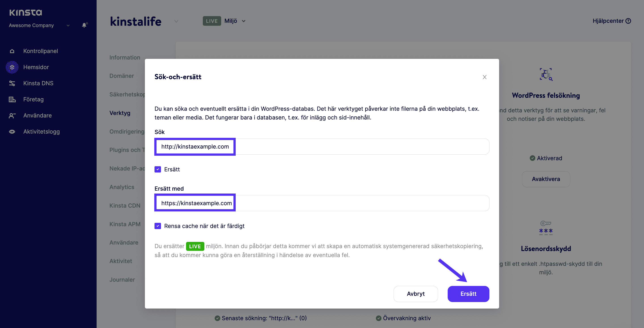Click the WordPress felsökning heading
Viewport: 644px width, 328px height.
click(546, 96)
